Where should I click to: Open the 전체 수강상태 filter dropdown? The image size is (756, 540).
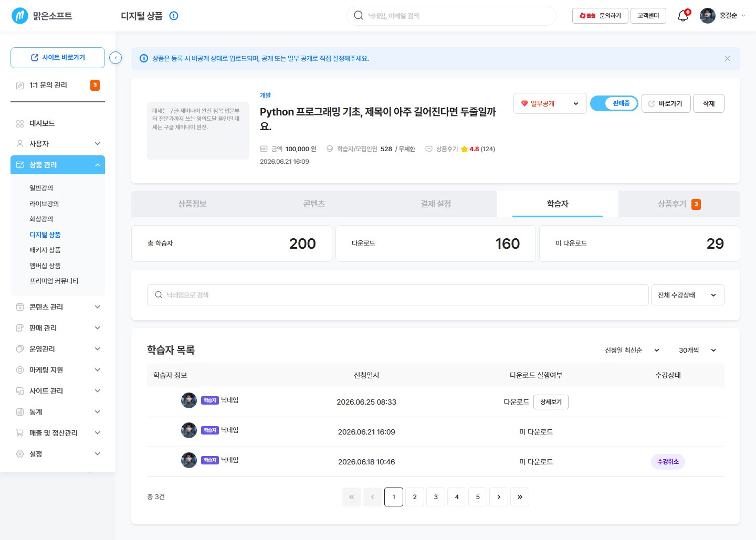click(688, 295)
